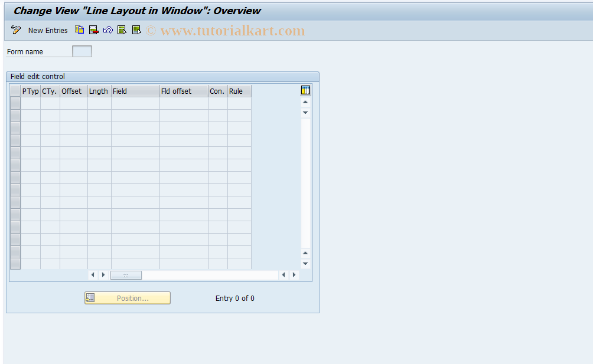Image resolution: width=593 pixels, height=364 pixels.
Task: Click the top scroll down arrow below up arrow
Action: [x=305, y=113]
